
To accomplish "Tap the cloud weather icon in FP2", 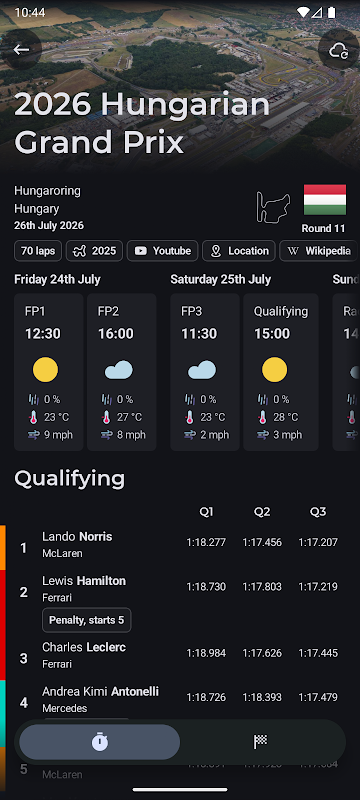I will click(119, 370).
